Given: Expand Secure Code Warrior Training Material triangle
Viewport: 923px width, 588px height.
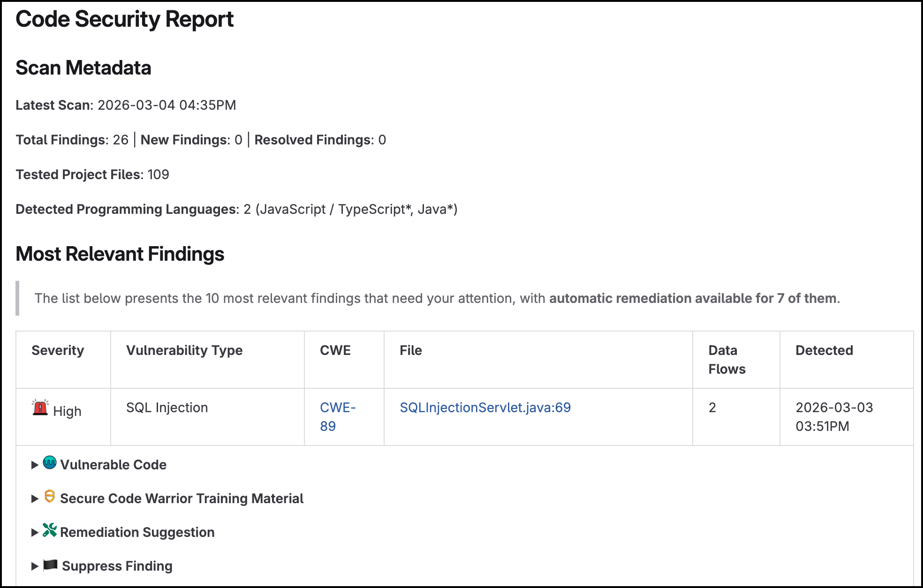Looking at the screenshot, I should [35, 499].
